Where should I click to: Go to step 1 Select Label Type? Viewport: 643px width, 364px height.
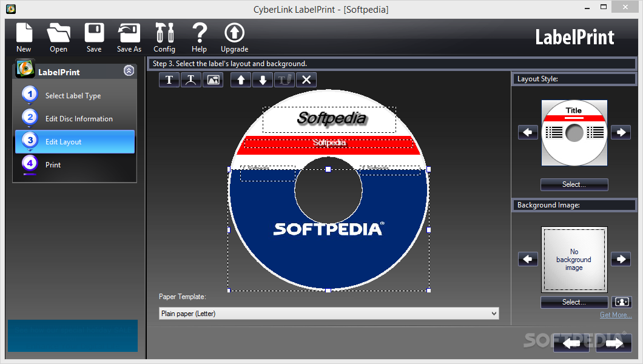pos(75,95)
